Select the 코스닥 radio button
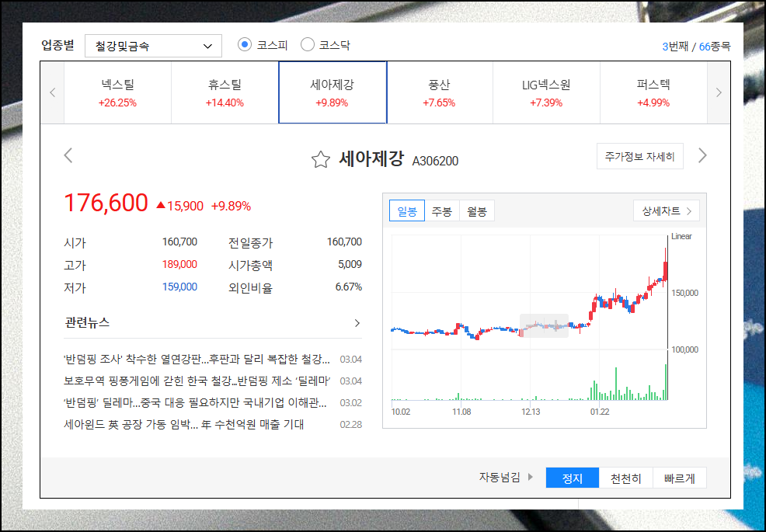The height and width of the screenshot is (532, 766). [308, 45]
